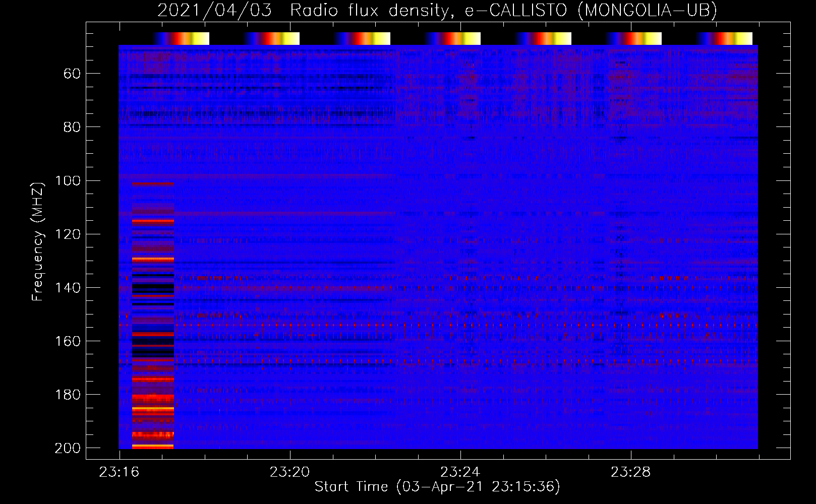Image resolution: width=816 pixels, height=504 pixels.
Task: Click the 'Start Time (03-Apr-21 23:15:36)' axis label
Action: 437,487
